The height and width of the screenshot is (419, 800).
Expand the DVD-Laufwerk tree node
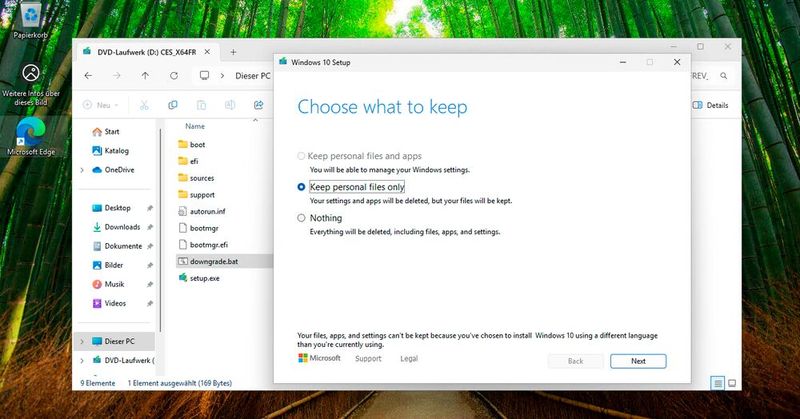(x=82, y=360)
